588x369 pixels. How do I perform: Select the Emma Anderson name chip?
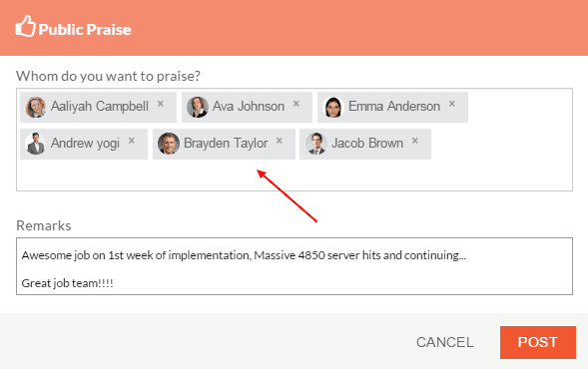pyautogui.click(x=392, y=107)
